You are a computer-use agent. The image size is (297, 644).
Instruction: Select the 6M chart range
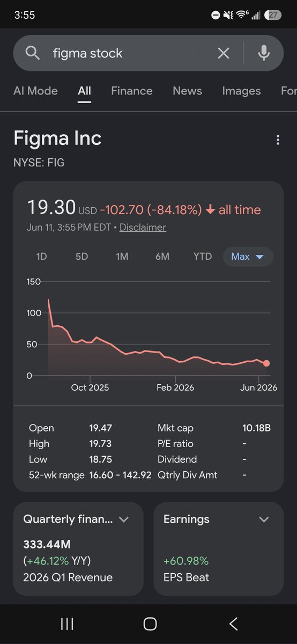162,257
